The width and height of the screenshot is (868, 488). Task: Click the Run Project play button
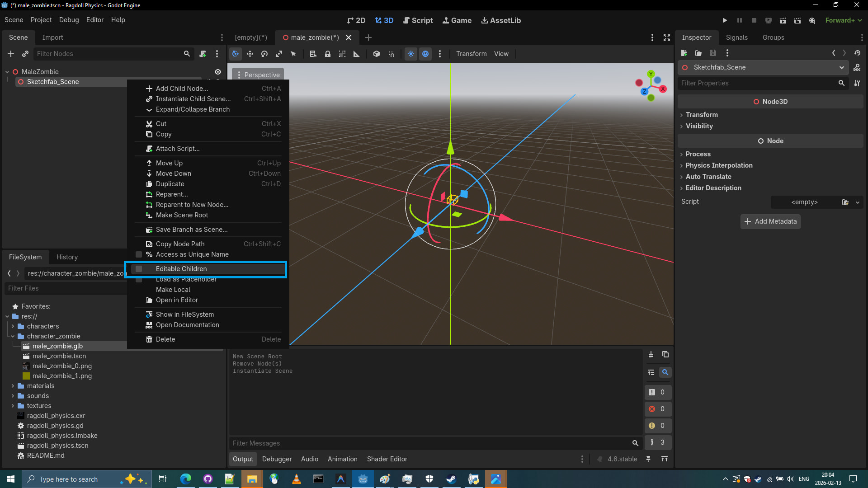(x=725, y=20)
